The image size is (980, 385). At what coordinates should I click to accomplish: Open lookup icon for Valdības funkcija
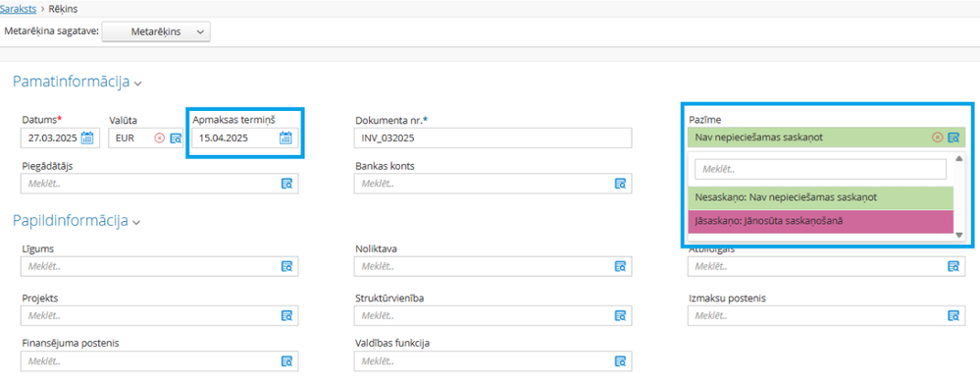click(x=621, y=360)
